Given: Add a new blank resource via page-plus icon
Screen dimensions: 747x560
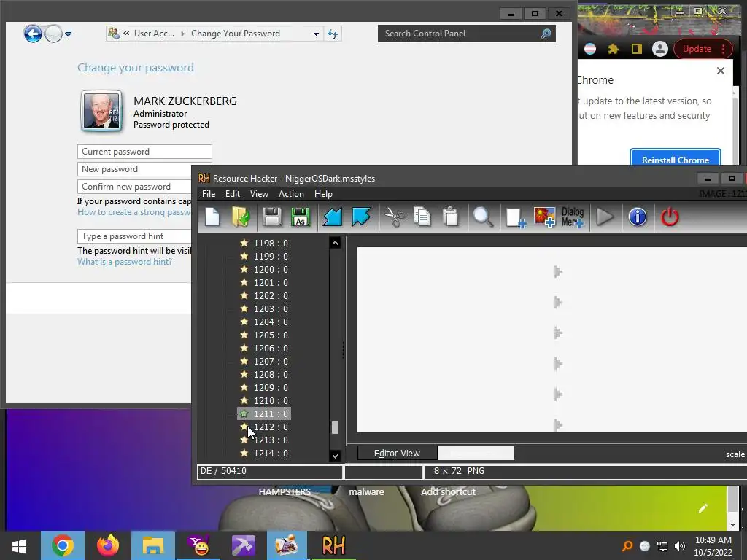Looking at the screenshot, I should tap(516, 217).
